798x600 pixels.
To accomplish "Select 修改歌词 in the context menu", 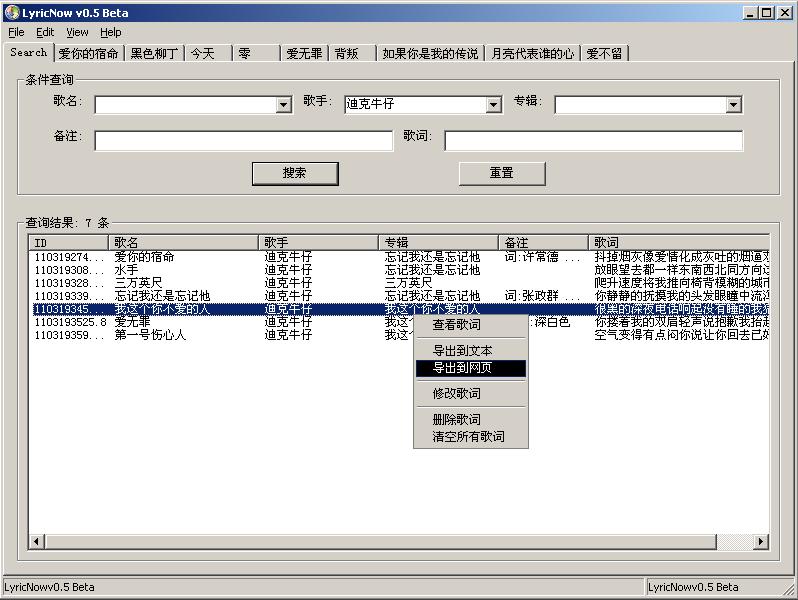I will (x=456, y=394).
